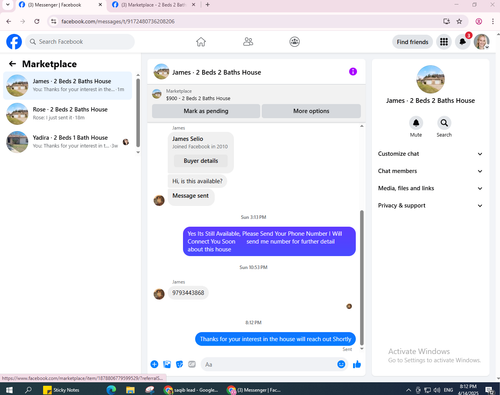Click the Search Facebook field

tap(80, 42)
